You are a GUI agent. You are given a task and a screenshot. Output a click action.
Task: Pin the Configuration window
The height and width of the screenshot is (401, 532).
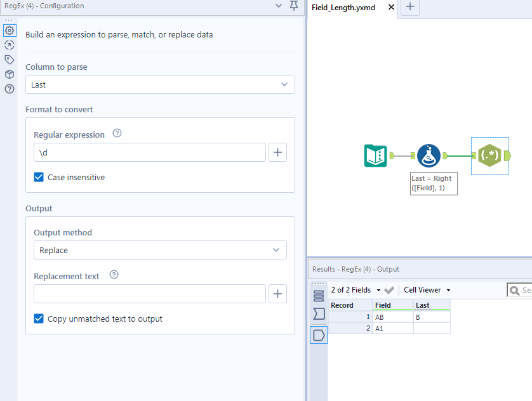click(x=294, y=6)
